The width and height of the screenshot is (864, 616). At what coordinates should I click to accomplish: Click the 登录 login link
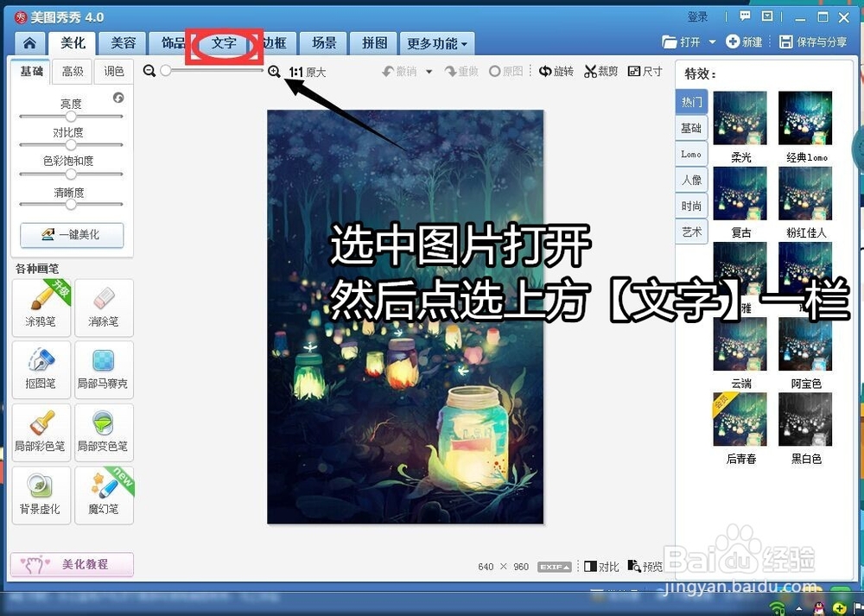[x=697, y=17]
